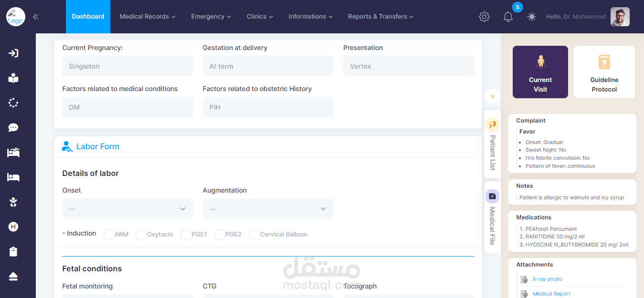Click the Medical Report attachment icon
Screen dimensions: 644x298
pyautogui.click(x=524, y=294)
